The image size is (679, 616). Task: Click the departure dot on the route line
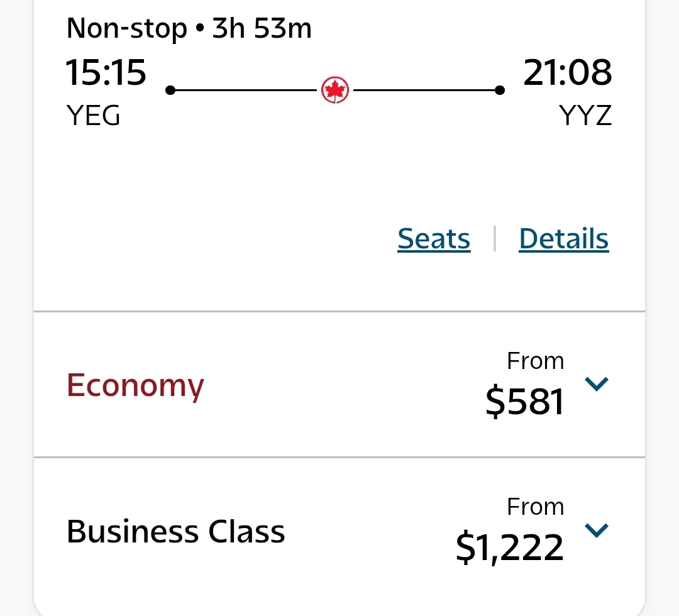click(170, 91)
